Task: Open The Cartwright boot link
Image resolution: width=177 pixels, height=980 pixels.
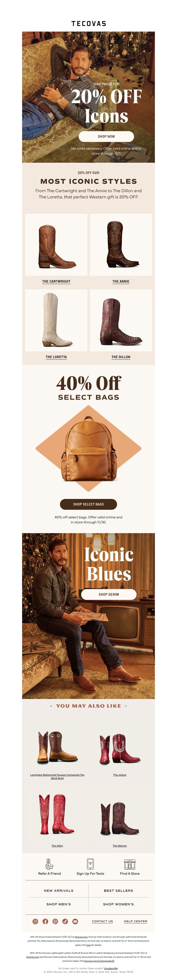Action: [56, 281]
